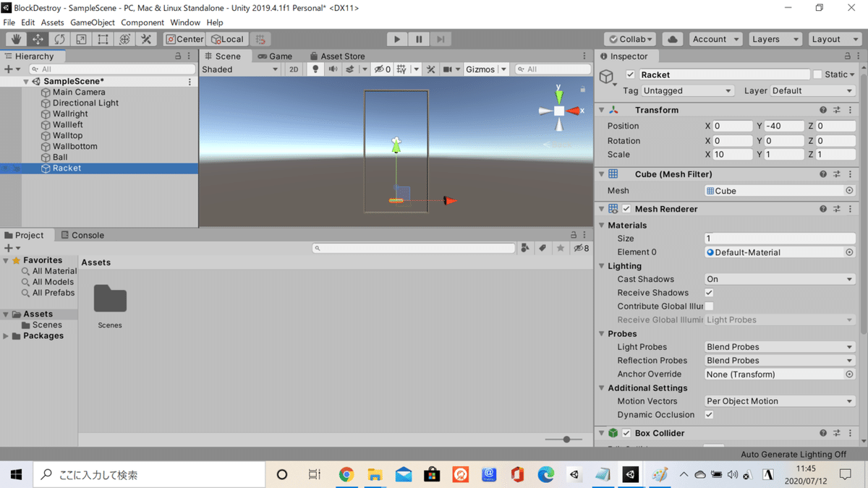The image size is (868, 488).
Task: Open the Tag Untagged dropdown
Action: (688, 90)
